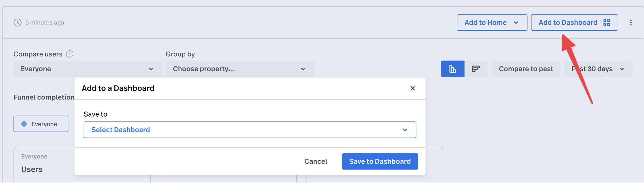Click the grid icon in Add to Dashboard
The width and height of the screenshot is (644, 183).
(607, 23)
